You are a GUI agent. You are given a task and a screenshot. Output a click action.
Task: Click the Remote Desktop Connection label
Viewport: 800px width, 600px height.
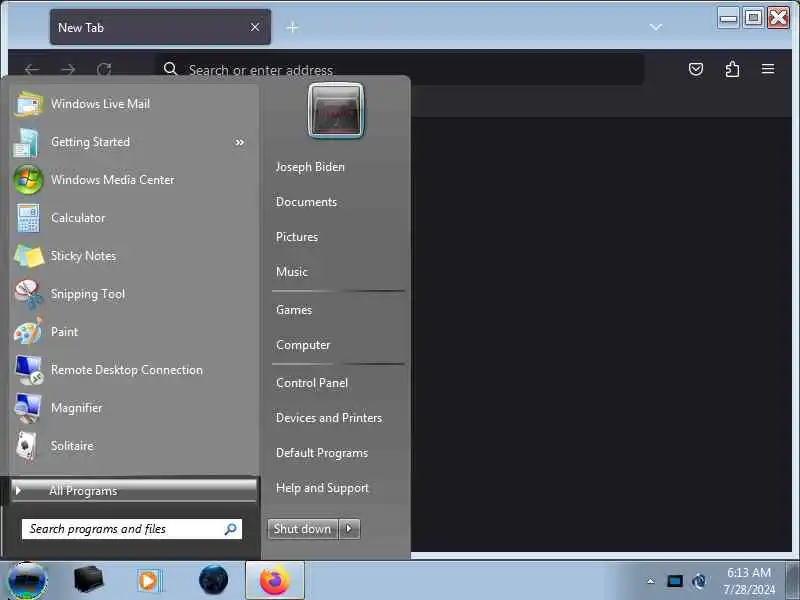127,370
